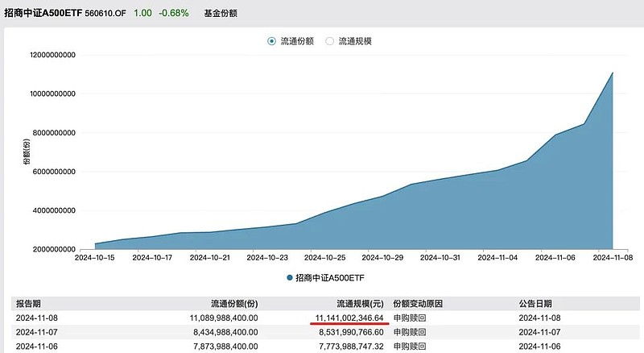644x353 pixels.
Task: Click x-axis label 2024-10-17
Action: click(152, 258)
